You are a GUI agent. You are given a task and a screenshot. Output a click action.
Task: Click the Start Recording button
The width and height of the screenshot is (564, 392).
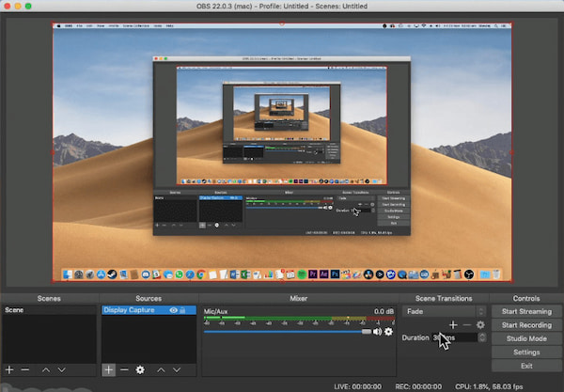click(525, 324)
